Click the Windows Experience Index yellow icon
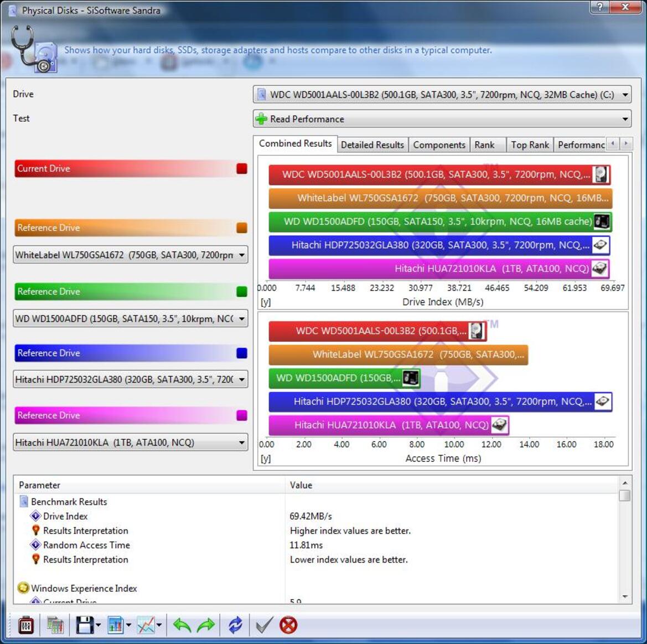 [23, 588]
